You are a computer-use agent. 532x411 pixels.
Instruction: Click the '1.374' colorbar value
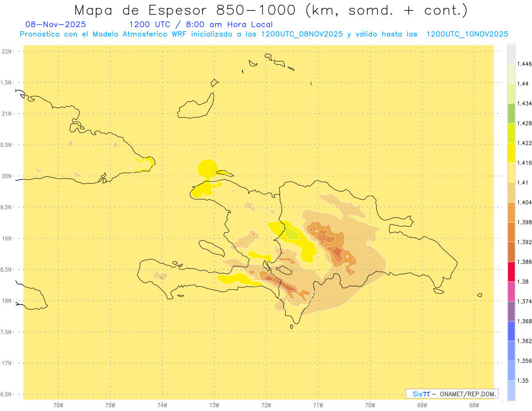pos(524,301)
